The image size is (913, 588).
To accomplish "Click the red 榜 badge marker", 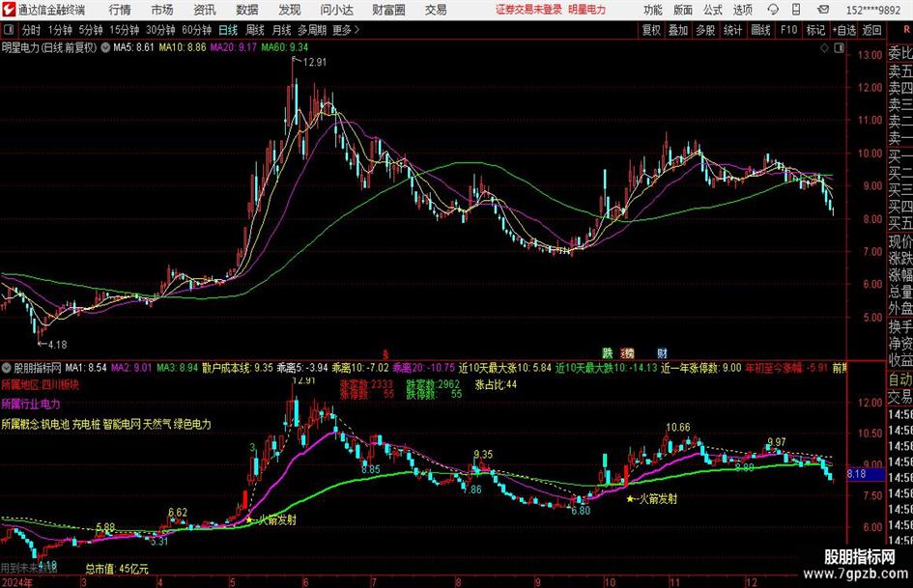I will 628,352.
